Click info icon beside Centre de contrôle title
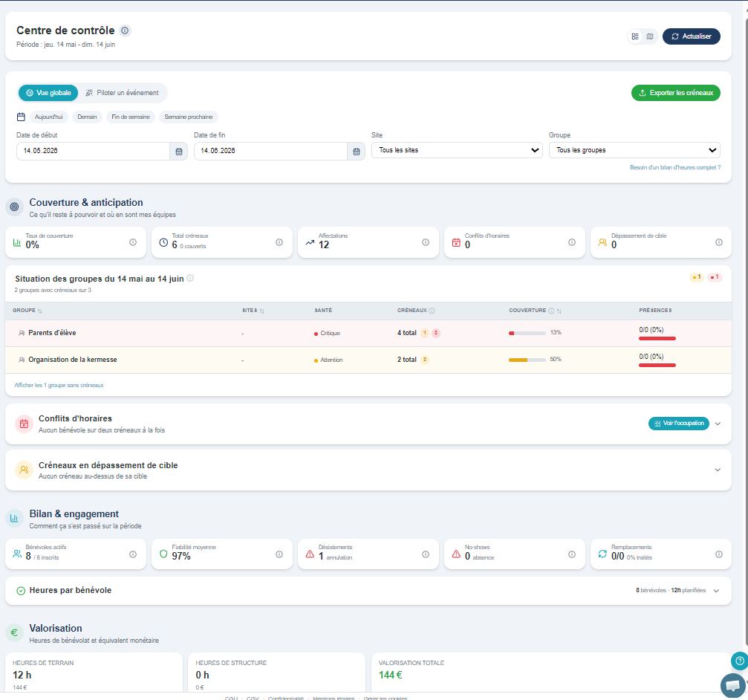The image size is (748, 700). pos(125,30)
